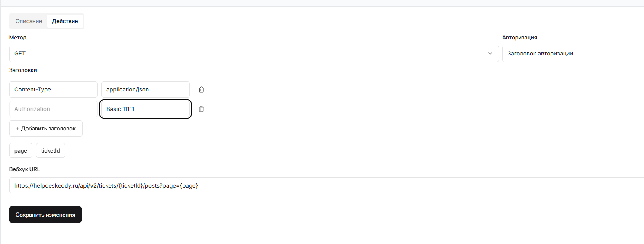The height and width of the screenshot is (244, 644).
Task: Click the Вебхук URL label
Action: [25, 169]
